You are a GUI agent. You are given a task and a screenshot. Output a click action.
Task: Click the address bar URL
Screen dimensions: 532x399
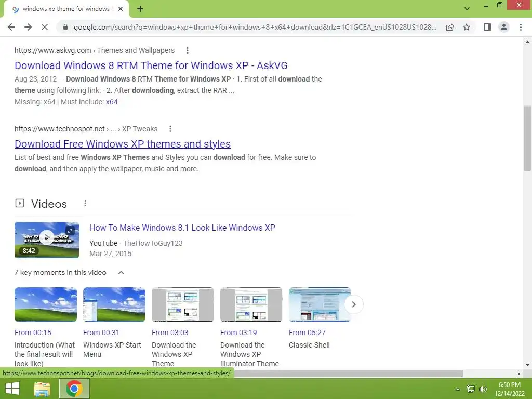click(255, 27)
